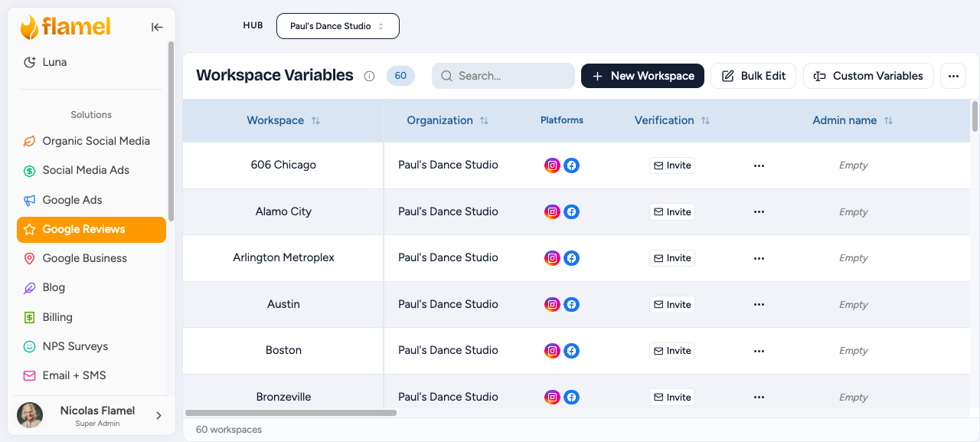Open Bulk Edit
Image resolution: width=980 pixels, height=442 pixels.
click(753, 76)
